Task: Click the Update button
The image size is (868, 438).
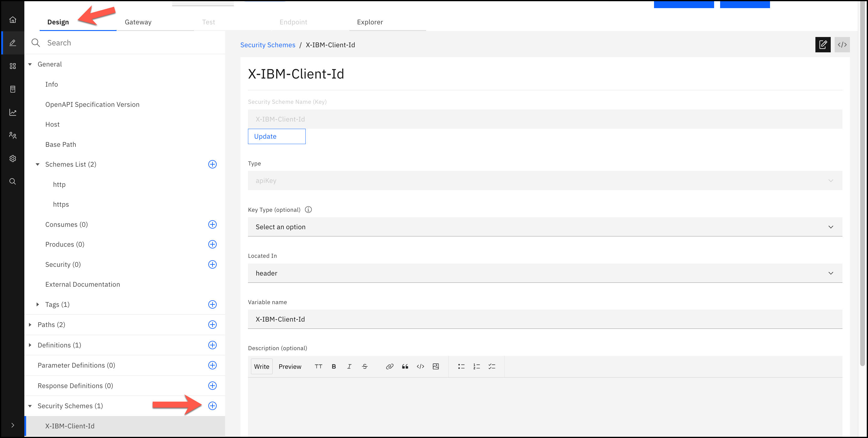Action: 277,136
